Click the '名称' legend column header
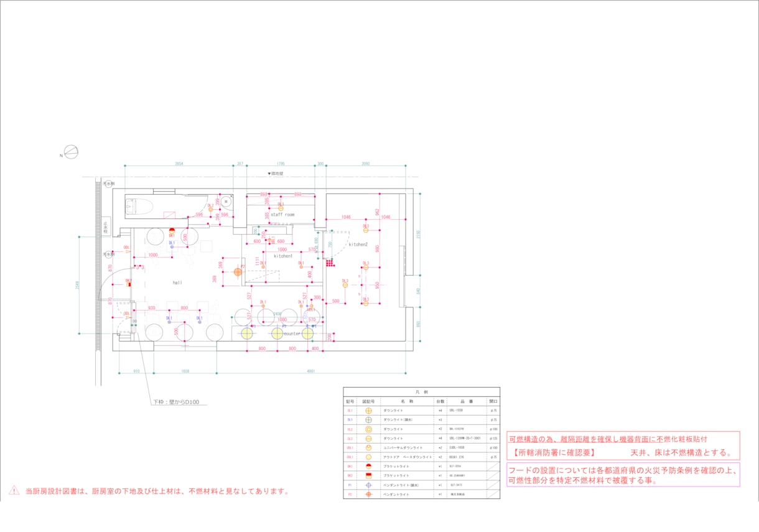The width and height of the screenshot is (759, 532). tap(407, 402)
